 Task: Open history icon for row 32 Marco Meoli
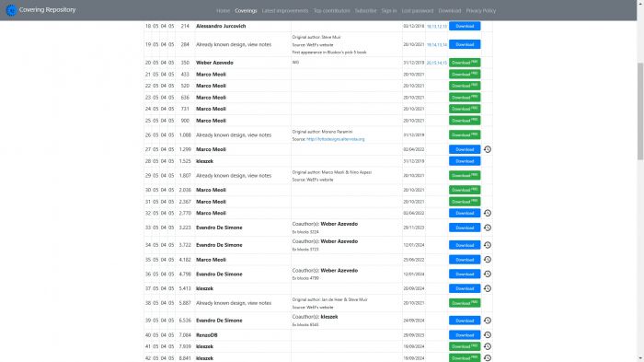tap(488, 213)
